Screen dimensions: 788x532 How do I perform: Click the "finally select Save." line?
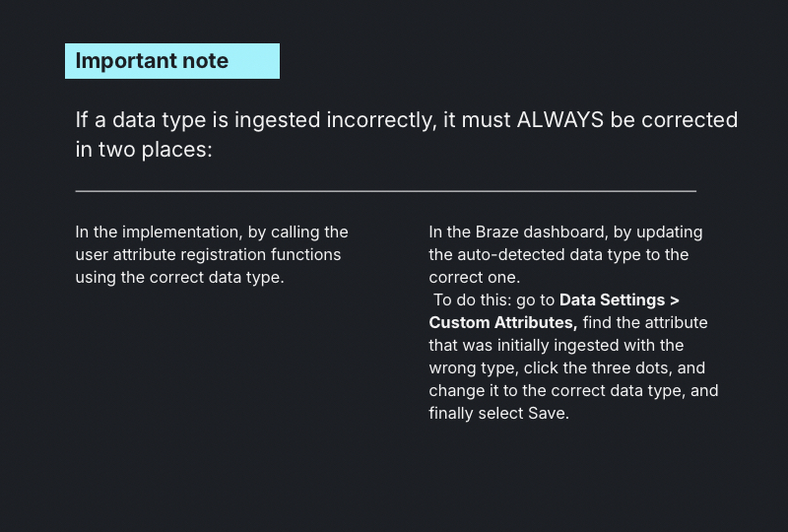(498, 414)
